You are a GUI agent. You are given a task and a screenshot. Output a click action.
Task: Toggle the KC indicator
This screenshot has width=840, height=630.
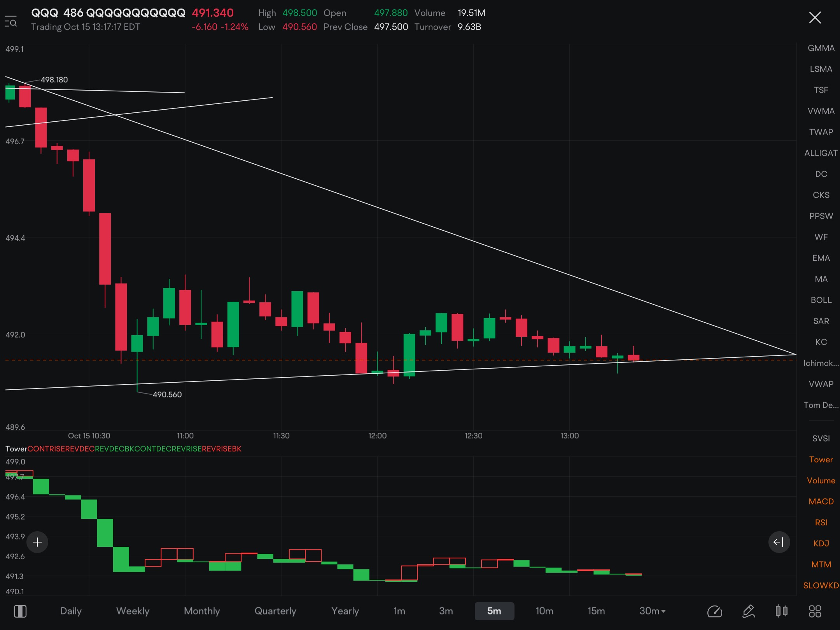[821, 342]
